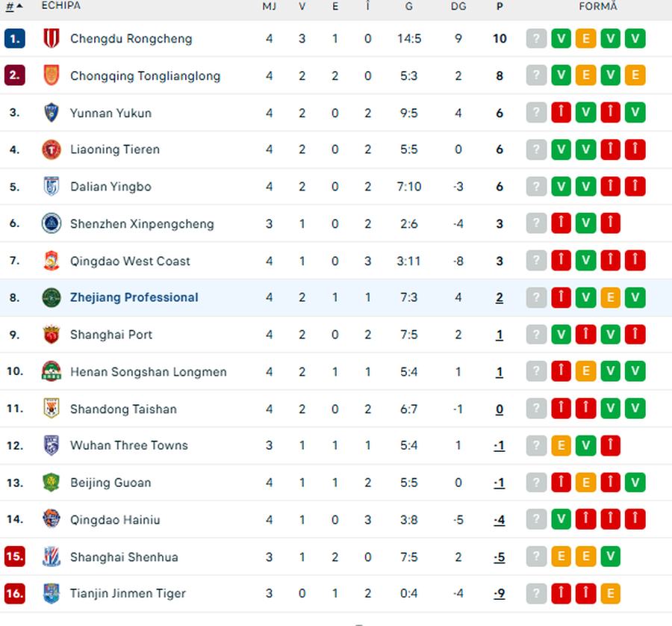The width and height of the screenshot is (672, 626).
Task: Open the Shanghai Shenhua team page link
Action: [x=124, y=557]
